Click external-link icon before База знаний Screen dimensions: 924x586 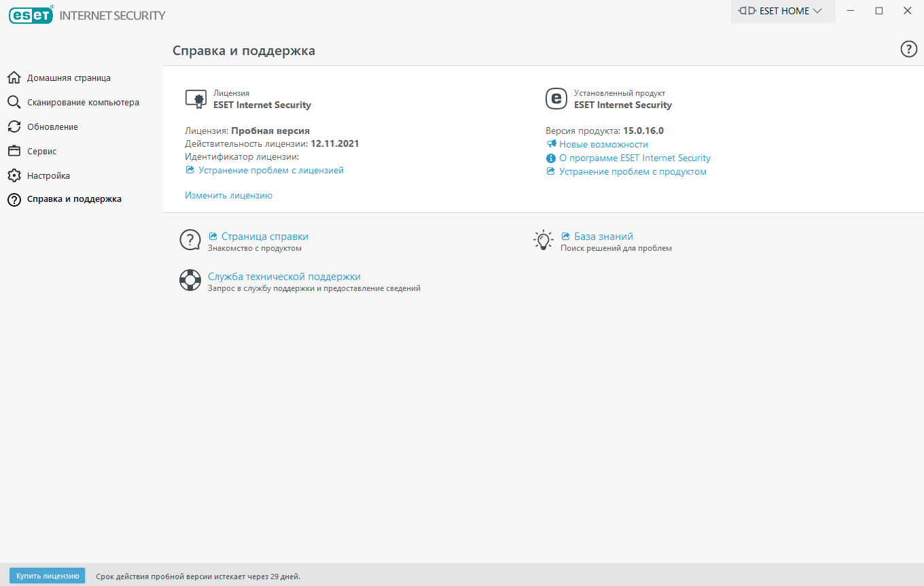click(x=566, y=237)
